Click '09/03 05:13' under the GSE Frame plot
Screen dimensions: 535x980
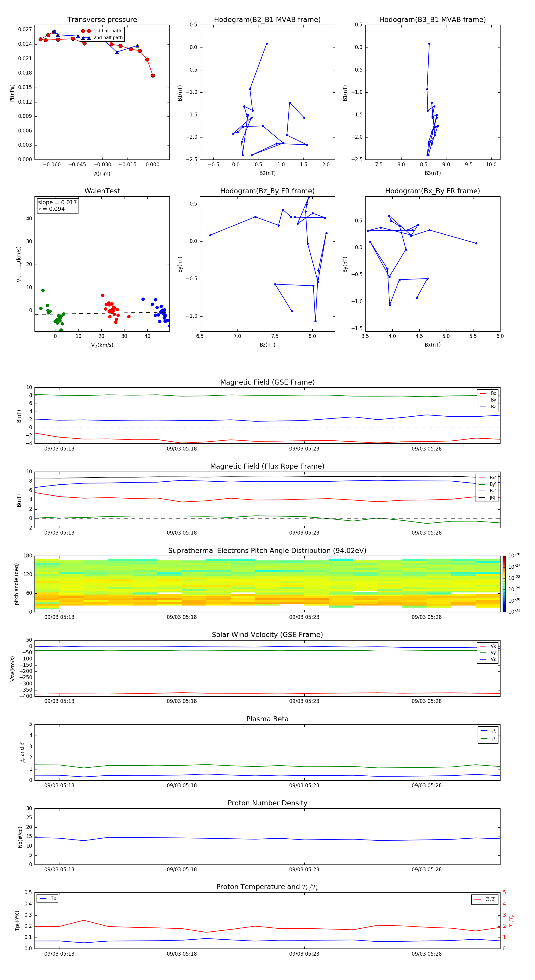tap(59, 448)
